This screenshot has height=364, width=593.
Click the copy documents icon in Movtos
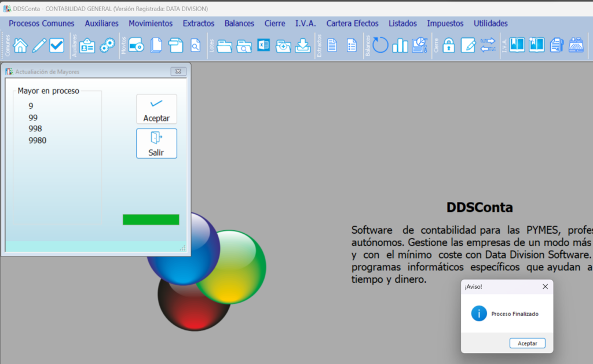175,45
